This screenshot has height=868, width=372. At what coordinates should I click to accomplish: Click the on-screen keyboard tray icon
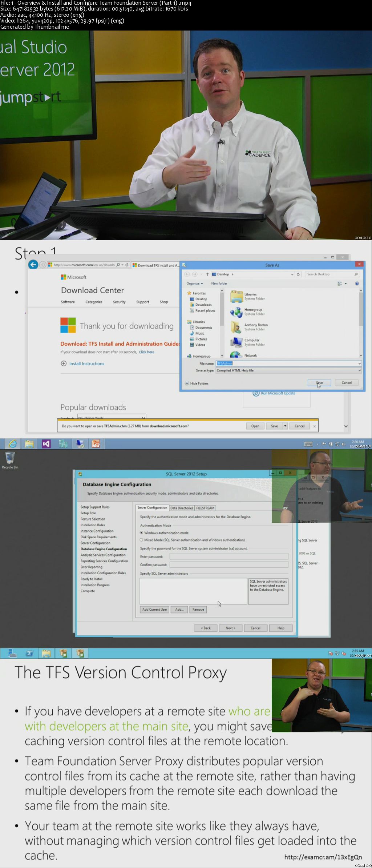(308, 444)
